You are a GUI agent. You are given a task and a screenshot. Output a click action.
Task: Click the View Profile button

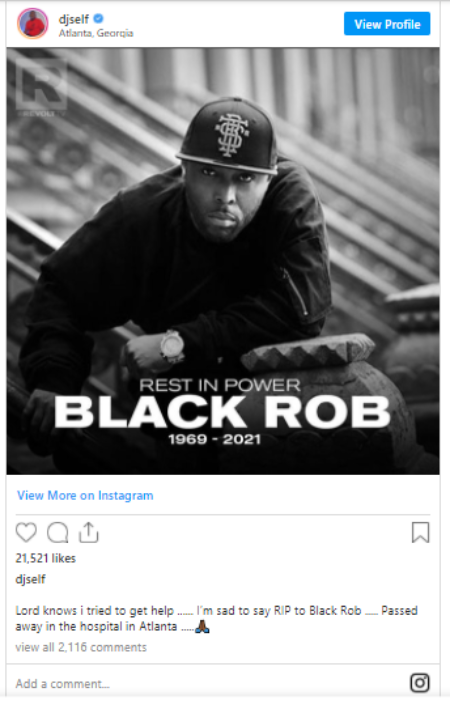[387, 24]
